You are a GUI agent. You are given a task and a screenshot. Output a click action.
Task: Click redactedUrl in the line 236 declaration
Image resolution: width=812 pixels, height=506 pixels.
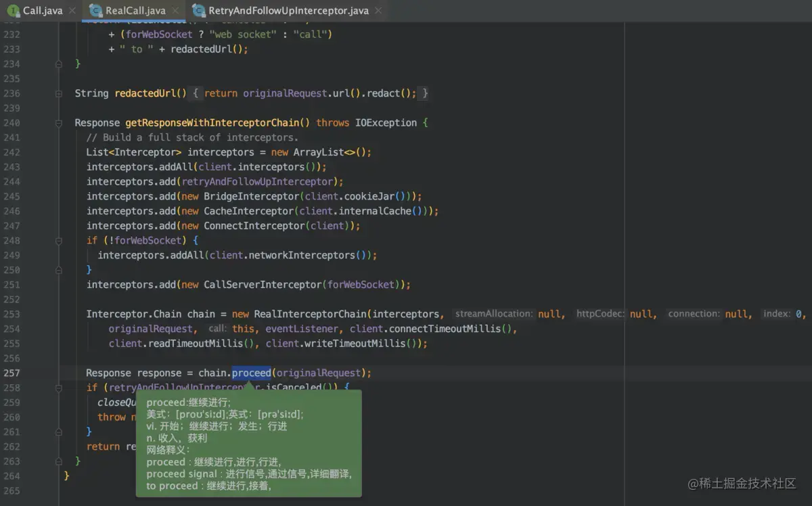145,93
